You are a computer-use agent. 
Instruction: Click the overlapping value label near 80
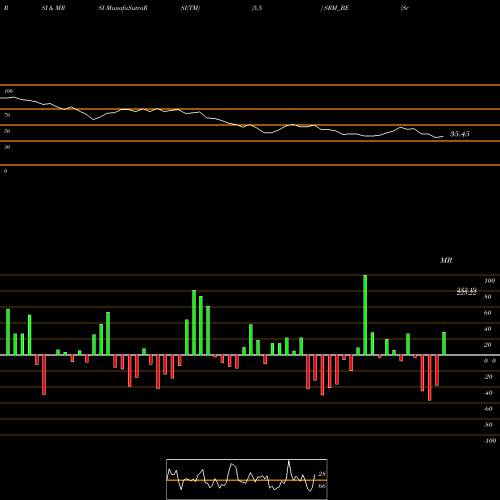click(467, 292)
